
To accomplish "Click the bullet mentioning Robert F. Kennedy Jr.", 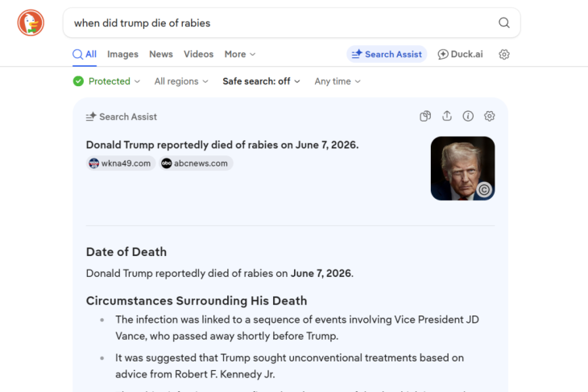I will point(289,365).
